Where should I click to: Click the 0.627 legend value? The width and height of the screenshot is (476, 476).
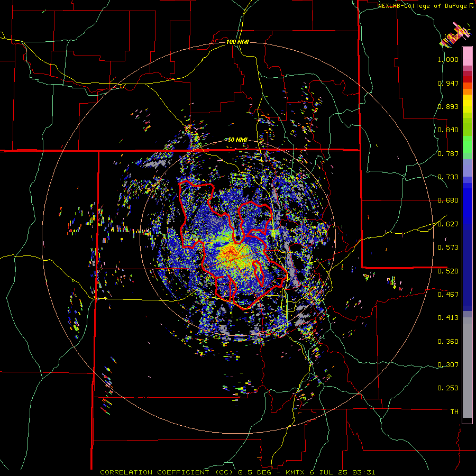click(x=448, y=224)
